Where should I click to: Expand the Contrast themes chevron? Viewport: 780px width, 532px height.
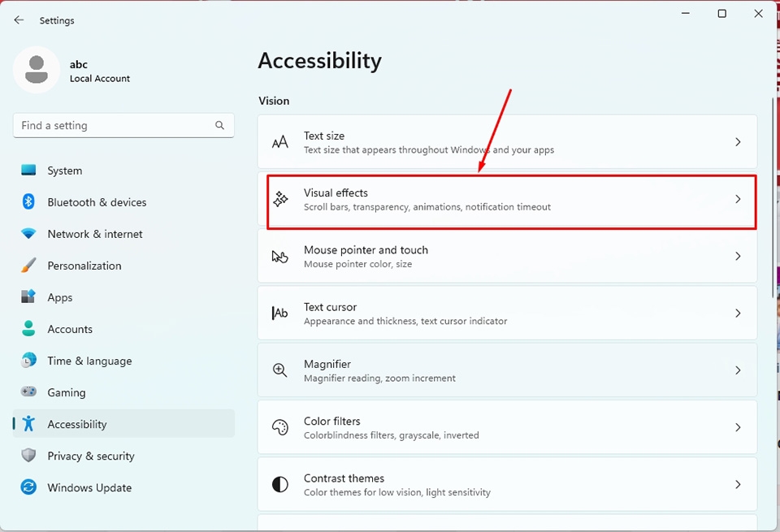(738, 484)
